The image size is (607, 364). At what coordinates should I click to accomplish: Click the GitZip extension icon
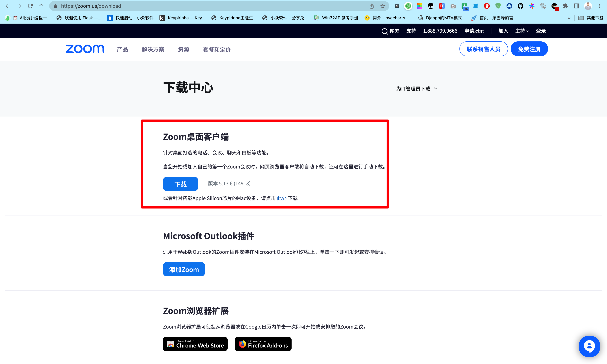[543, 6]
